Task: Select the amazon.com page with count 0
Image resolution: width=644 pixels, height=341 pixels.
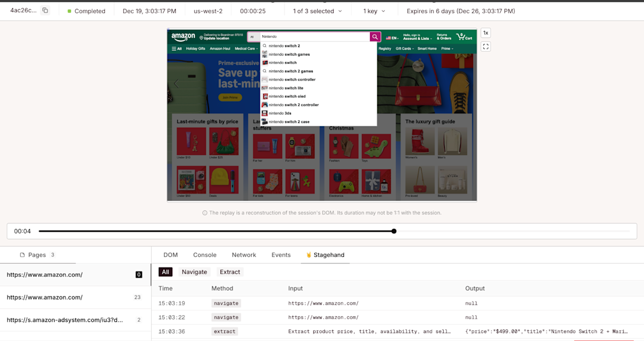Action: 75,275
